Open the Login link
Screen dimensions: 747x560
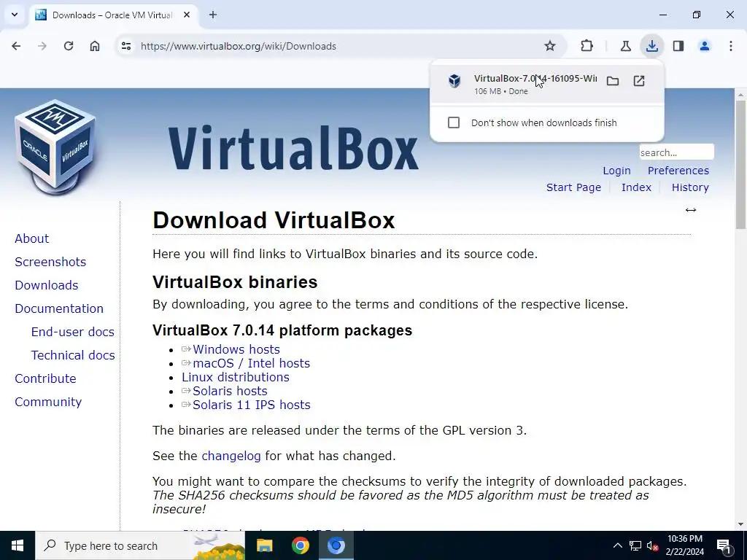[x=616, y=171]
